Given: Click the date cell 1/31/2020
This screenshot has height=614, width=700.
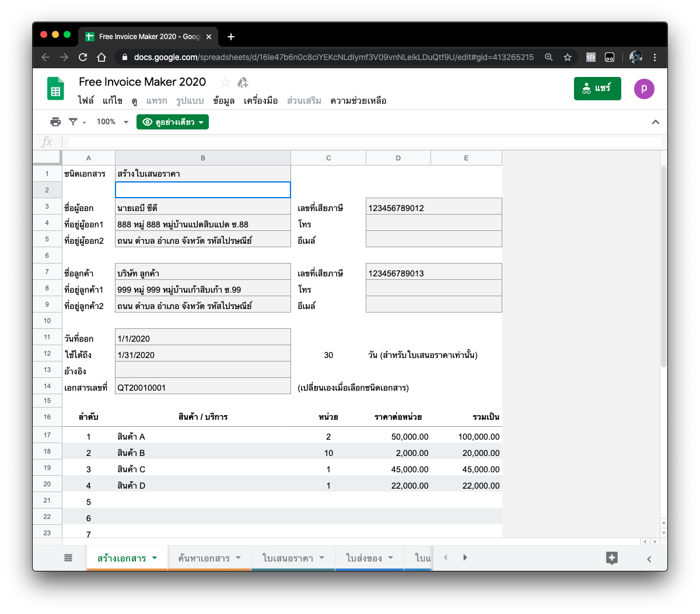Looking at the screenshot, I should pyautogui.click(x=203, y=355).
